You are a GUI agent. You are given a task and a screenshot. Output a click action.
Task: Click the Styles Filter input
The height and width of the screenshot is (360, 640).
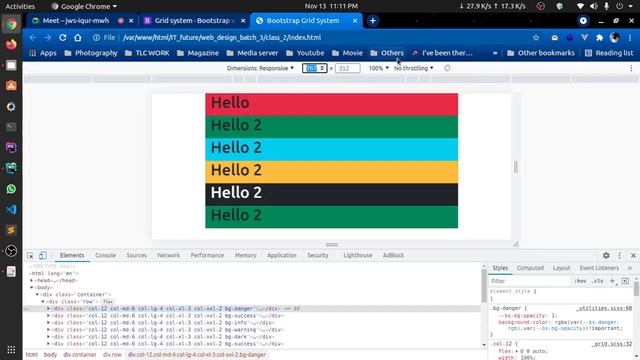[x=529, y=281]
